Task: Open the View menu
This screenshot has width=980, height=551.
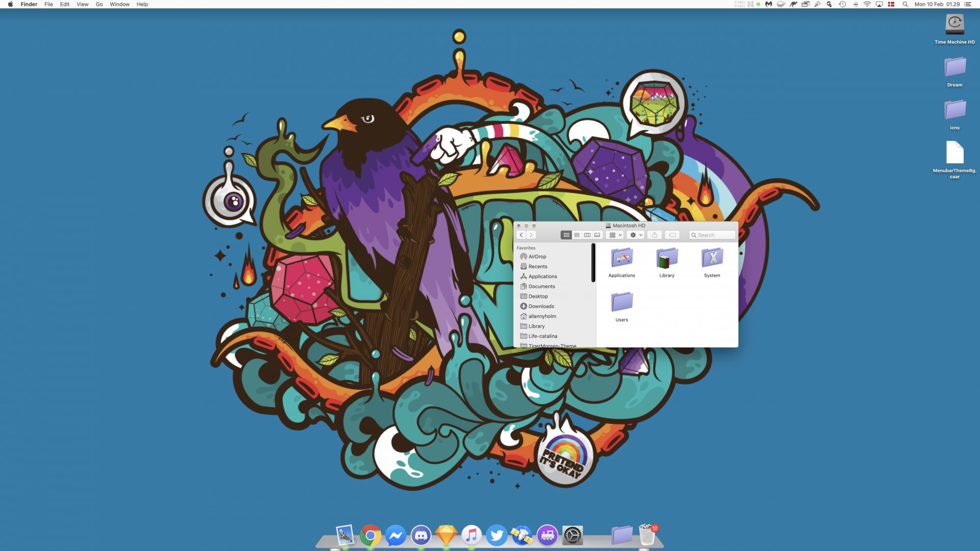Action: pos(82,4)
